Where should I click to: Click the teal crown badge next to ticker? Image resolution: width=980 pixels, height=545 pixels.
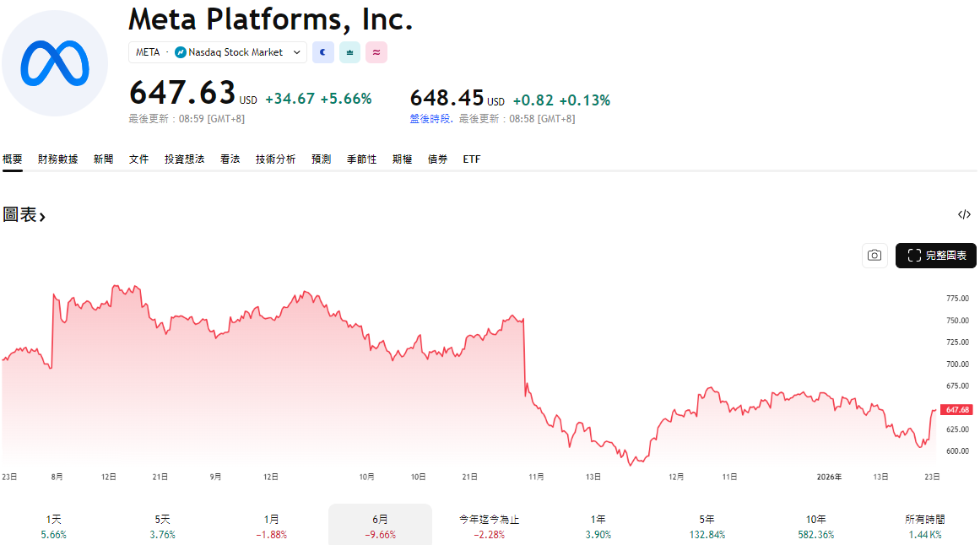pyautogui.click(x=349, y=52)
